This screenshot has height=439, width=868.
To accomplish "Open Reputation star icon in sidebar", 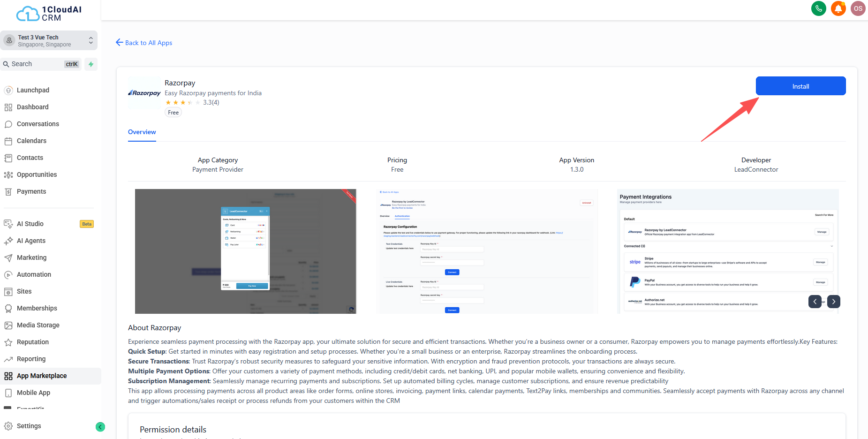I will (x=8, y=342).
